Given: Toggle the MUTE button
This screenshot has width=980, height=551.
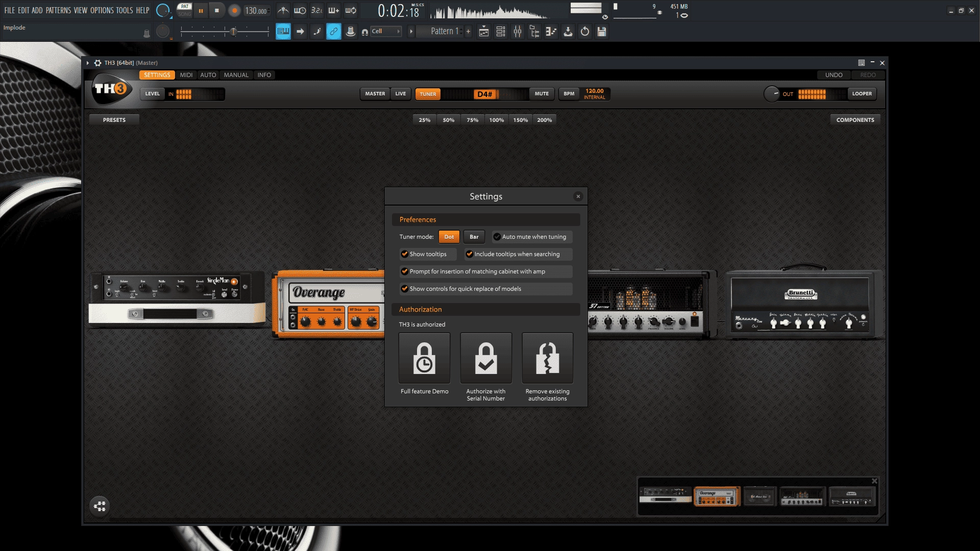Looking at the screenshot, I should click(x=542, y=94).
